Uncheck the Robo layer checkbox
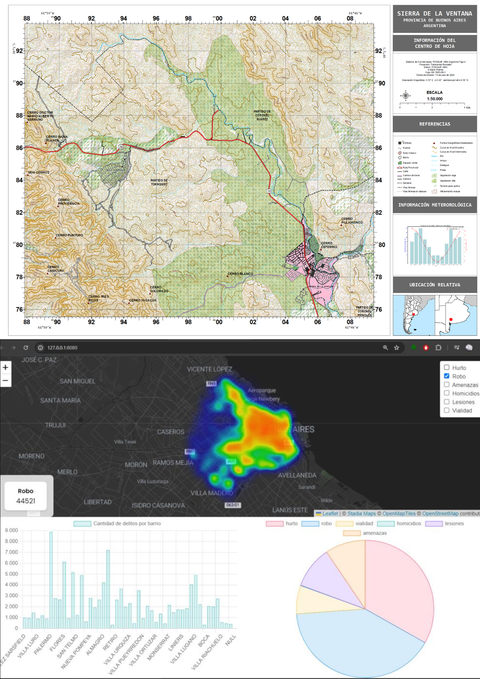Image resolution: width=480 pixels, height=679 pixels. click(447, 376)
